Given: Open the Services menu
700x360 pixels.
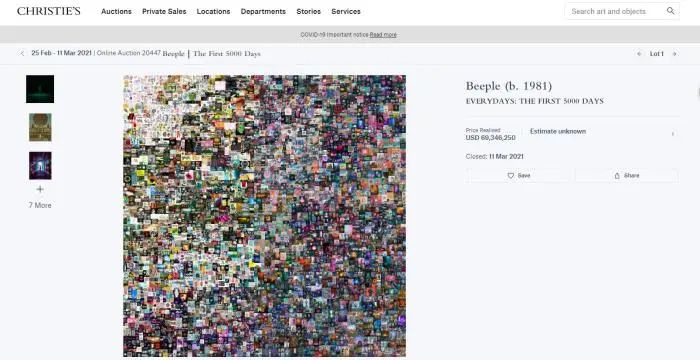Looking at the screenshot, I should [x=346, y=12].
